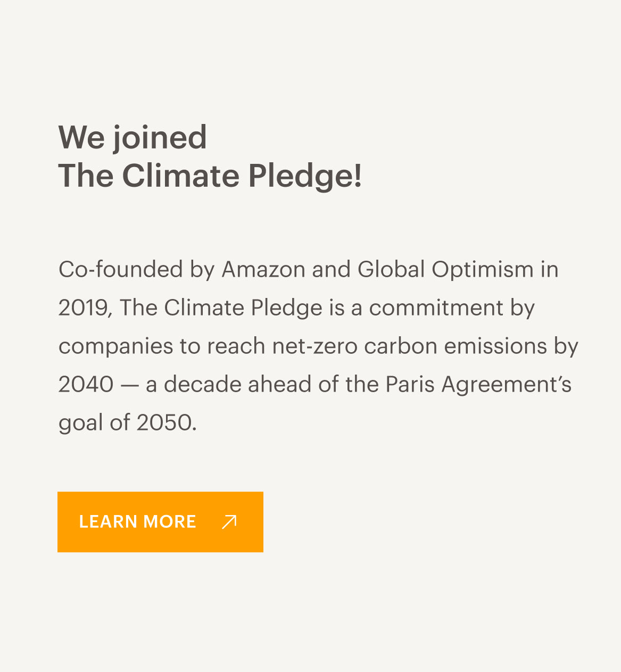621x672 pixels.
Task: Click the year "2019" in the paragraph
Action: (x=83, y=308)
